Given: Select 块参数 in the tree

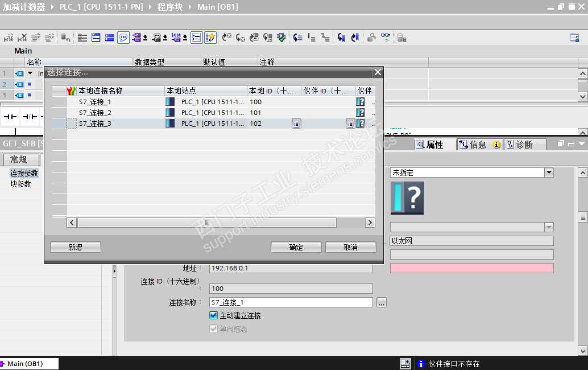Looking at the screenshot, I should (20, 184).
